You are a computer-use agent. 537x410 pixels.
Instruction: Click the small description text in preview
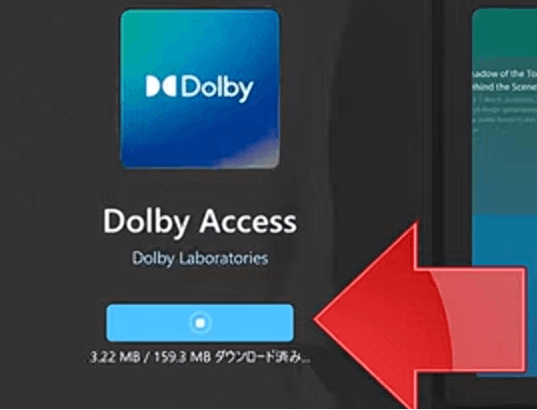tap(504, 115)
